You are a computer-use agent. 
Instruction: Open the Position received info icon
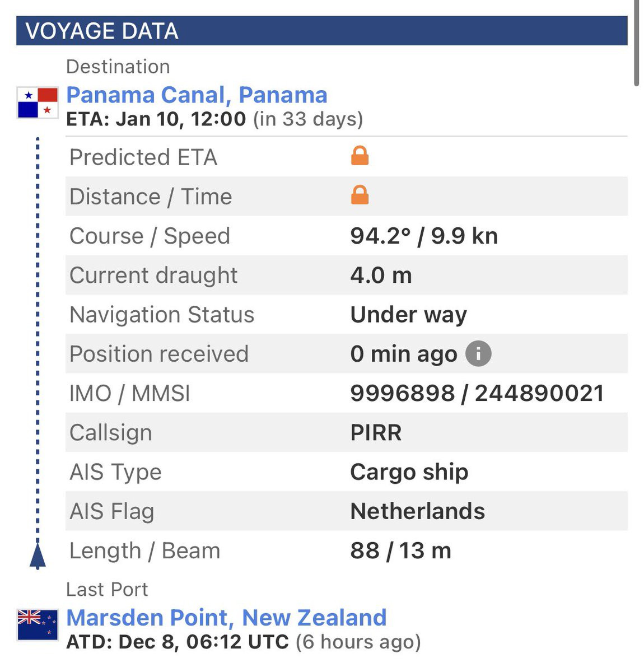click(x=478, y=354)
